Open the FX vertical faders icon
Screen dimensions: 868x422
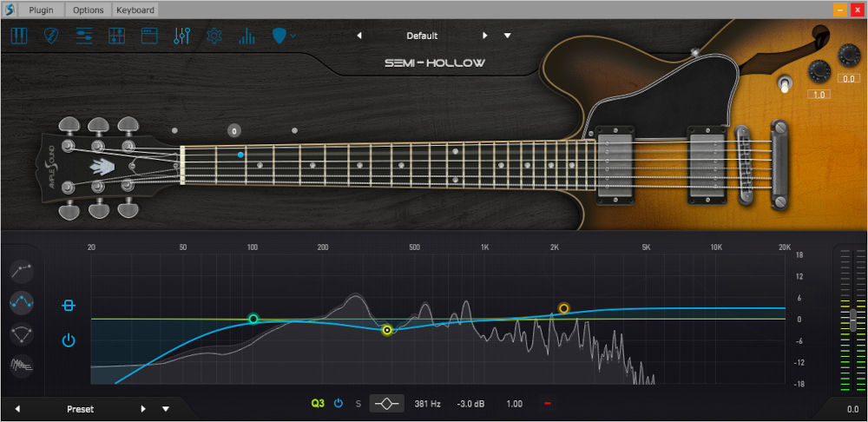pyautogui.click(x=182, y=36)
